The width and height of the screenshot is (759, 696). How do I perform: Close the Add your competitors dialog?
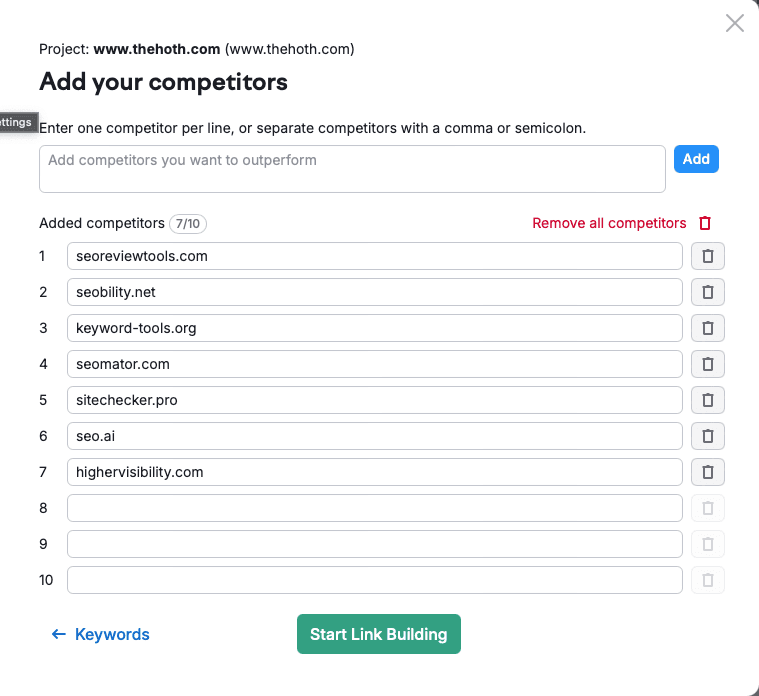pyautogui.click(x=735, y=23)
